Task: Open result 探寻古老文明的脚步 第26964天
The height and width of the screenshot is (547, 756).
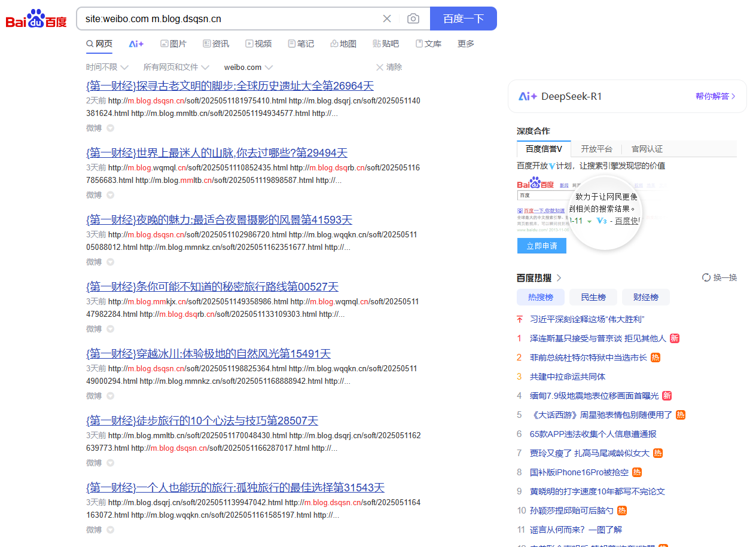Action: tap(230, 85)
